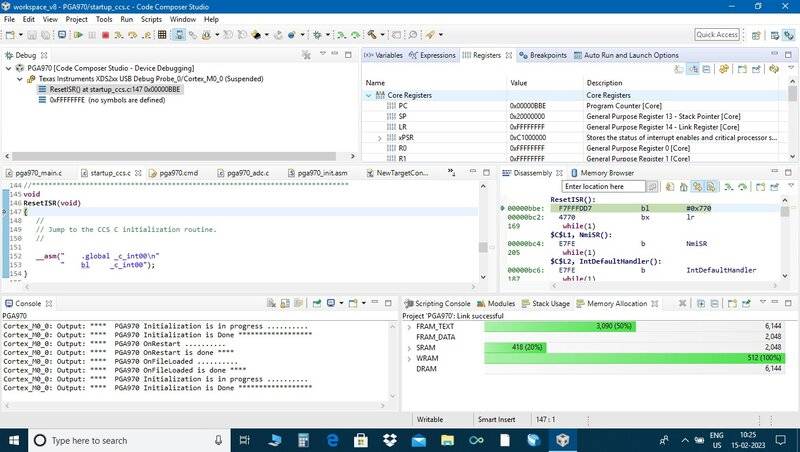Open the Scripts menu
800x452 pixels.
click(x=151, y=19)
